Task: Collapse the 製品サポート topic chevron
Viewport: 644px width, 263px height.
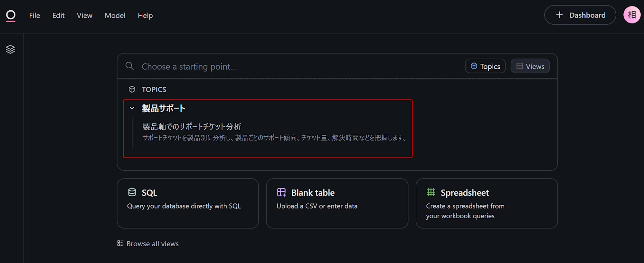Action: (132, 108)
